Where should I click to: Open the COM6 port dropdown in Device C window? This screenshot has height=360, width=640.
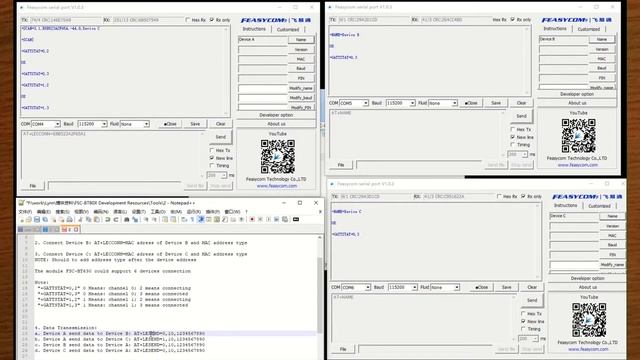[x=368, y=287]
